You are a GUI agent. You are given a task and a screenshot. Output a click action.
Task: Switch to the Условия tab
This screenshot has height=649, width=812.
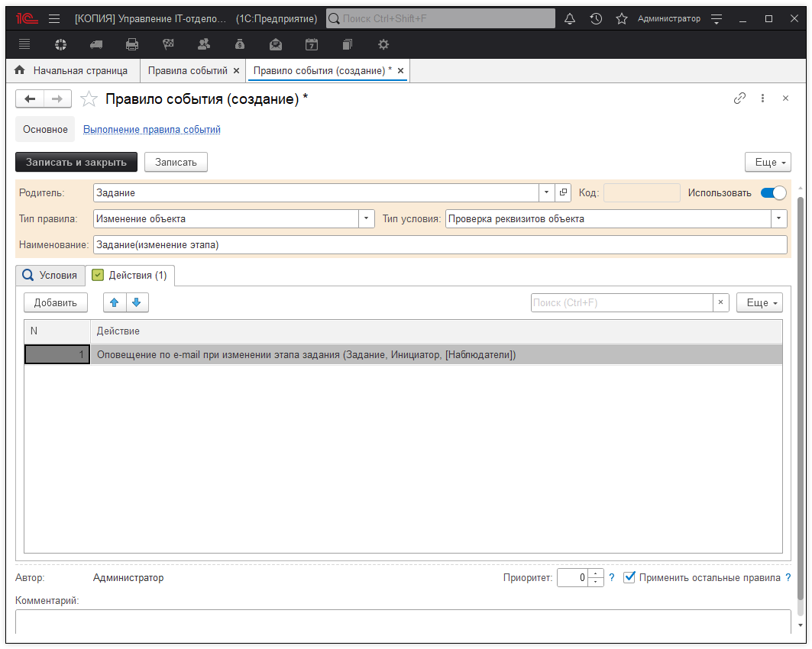pyautogui.click(x=50, y=275)
